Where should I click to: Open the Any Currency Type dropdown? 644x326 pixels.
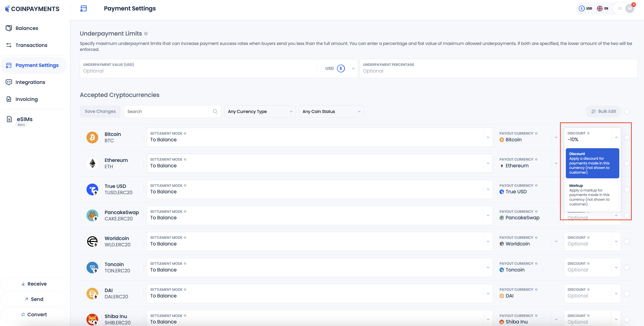click(x=260, y=111)
